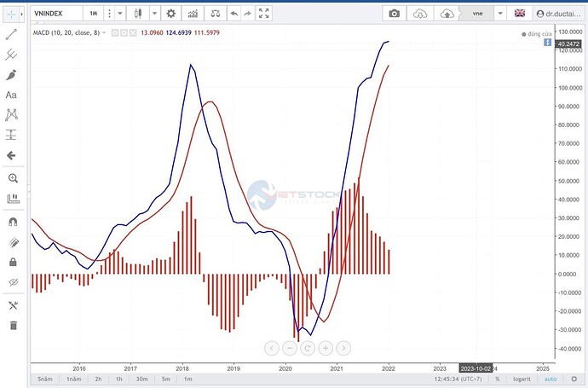
Task: Toggle logarit scale mode
Action: 522,379
